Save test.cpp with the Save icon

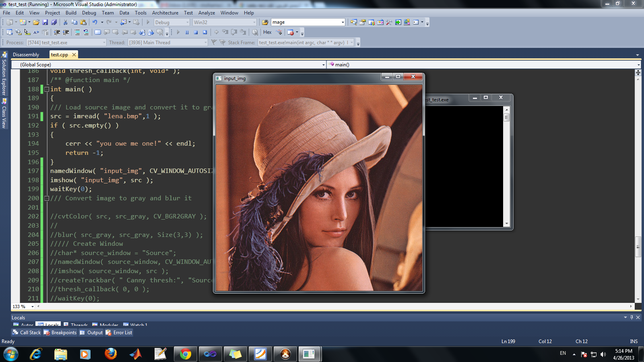pos(45,22)
